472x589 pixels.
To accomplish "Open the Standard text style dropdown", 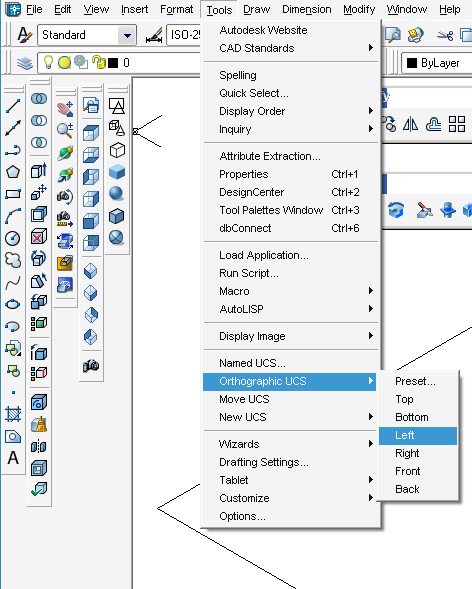I will click(127, 35).
